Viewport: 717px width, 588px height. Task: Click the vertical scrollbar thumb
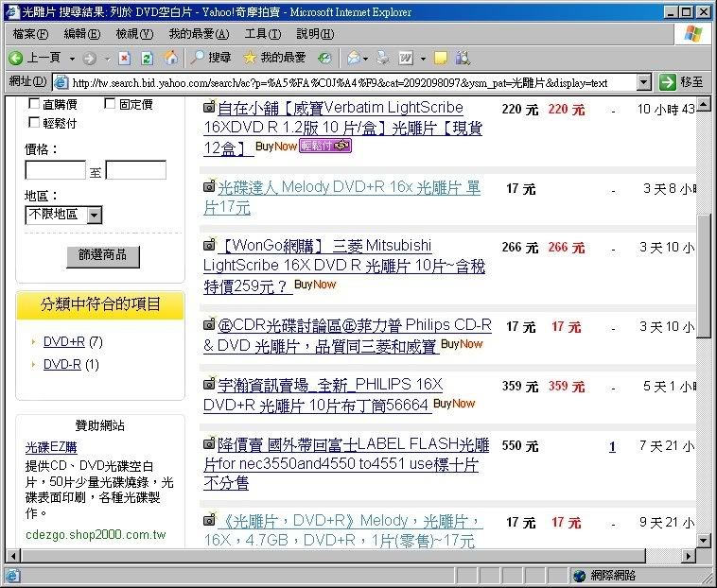point(703,275)
